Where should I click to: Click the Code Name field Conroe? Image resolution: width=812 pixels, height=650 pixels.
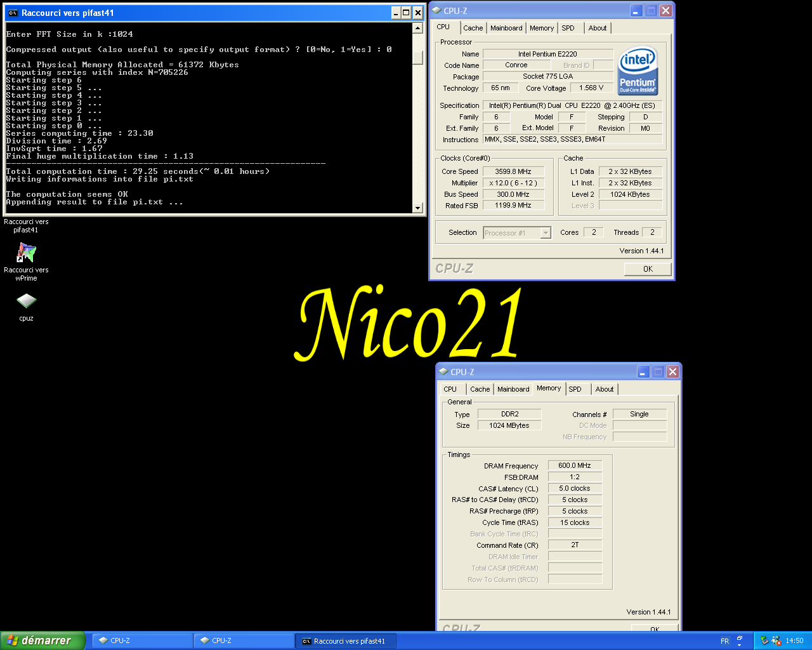pos(516,65)
